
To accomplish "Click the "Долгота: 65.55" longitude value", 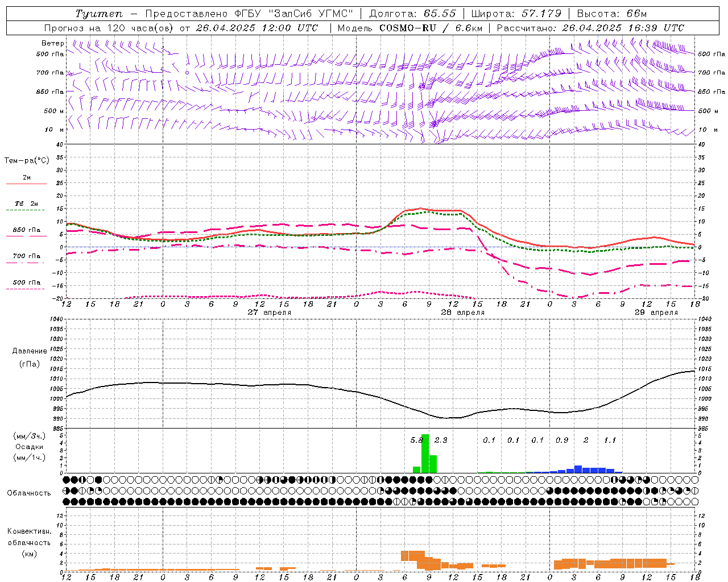I will (412, 14).
